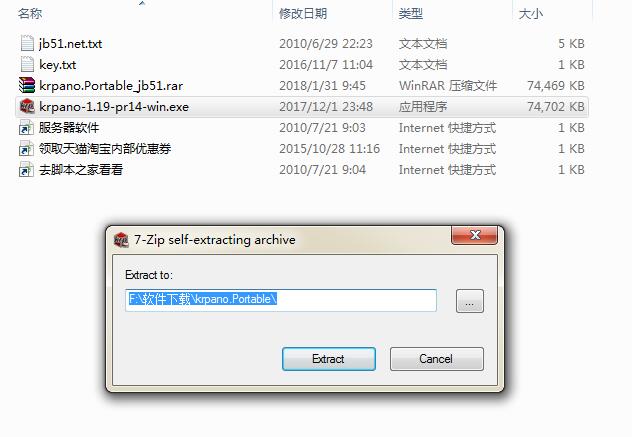Viewport: 632px width, 437px height.
Task: Select the 服务器软件 shortcut icon
Action: tap(26, 128)
